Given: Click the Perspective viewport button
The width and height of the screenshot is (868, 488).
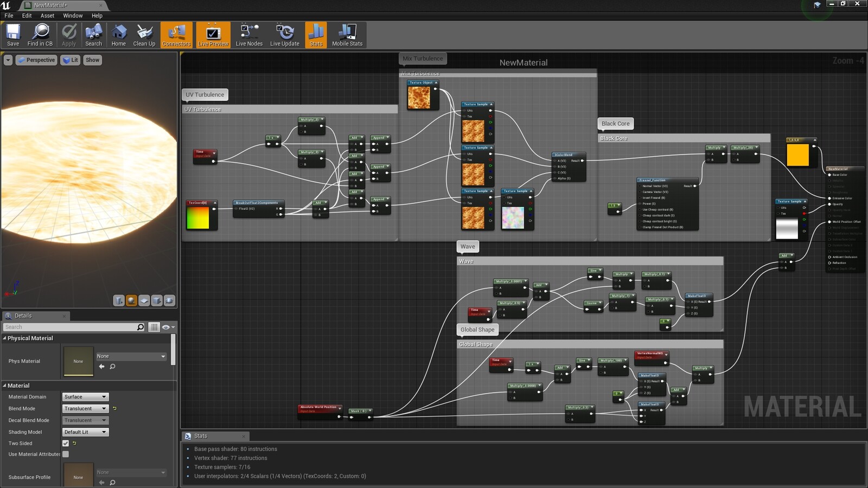Looking at the screenshot, I should pos(36,60).
